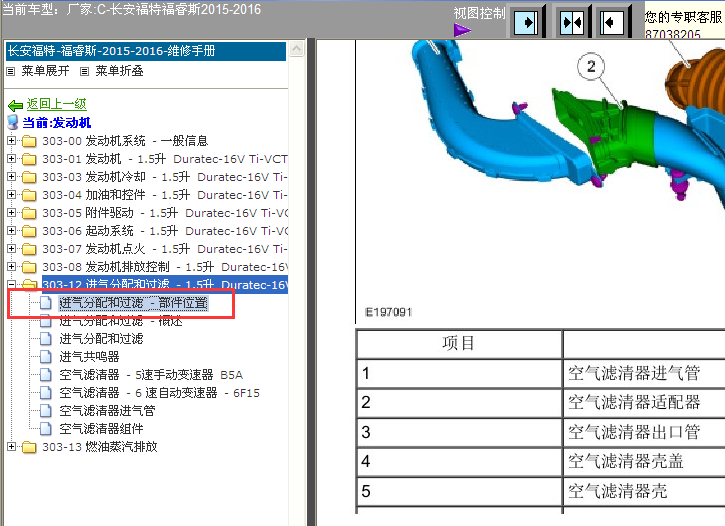Expand the 303-04 加油和控件 node
Viewport: 725px width, 526px height.
(x=12, y=194)
